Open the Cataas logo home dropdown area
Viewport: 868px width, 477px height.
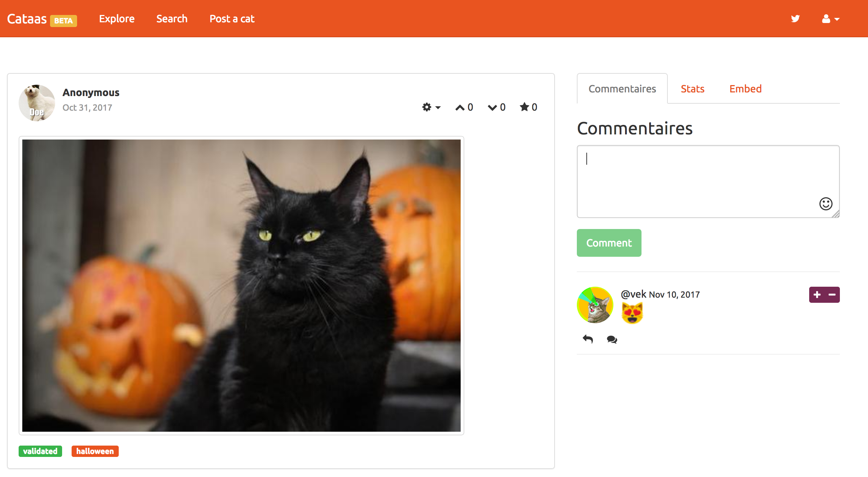pyautogui.click(x=27, y=19)
